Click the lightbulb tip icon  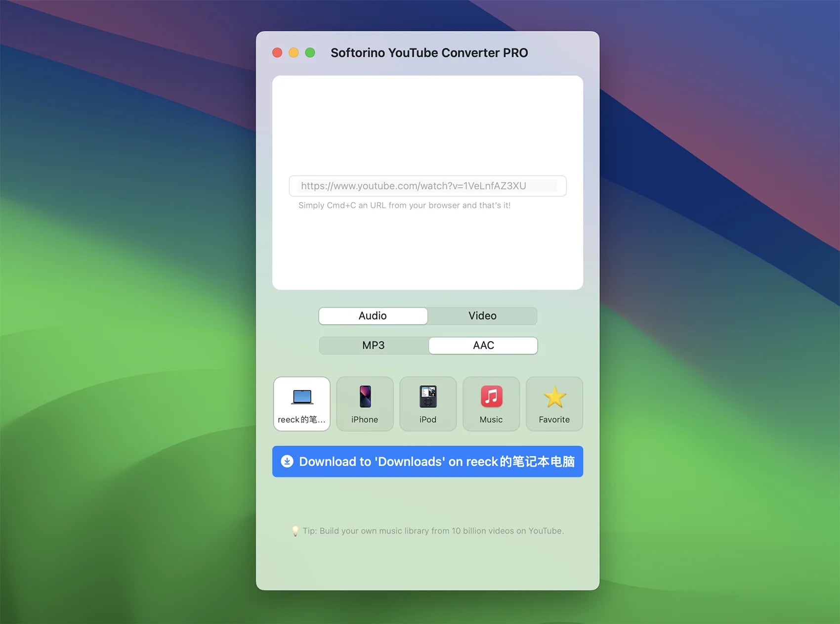(295, 531)
